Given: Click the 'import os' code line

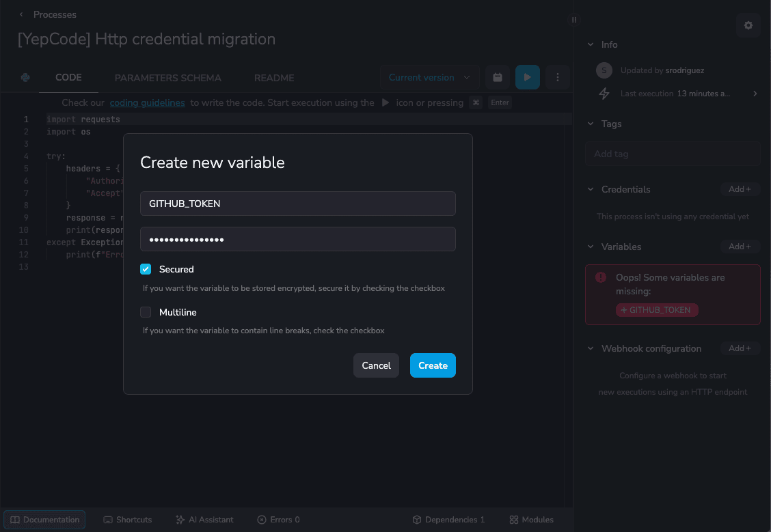Looking at the screenshot, I should click(x=68, y=132).
